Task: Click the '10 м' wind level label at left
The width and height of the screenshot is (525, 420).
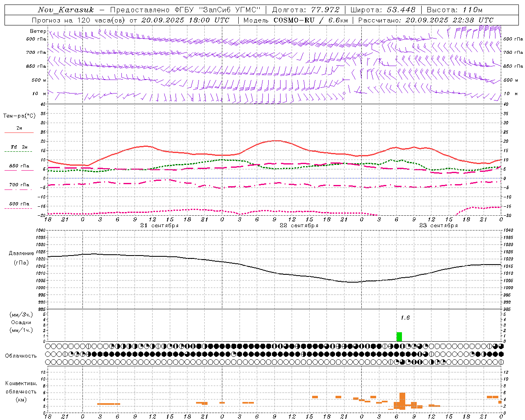Action: pos(39,94)
